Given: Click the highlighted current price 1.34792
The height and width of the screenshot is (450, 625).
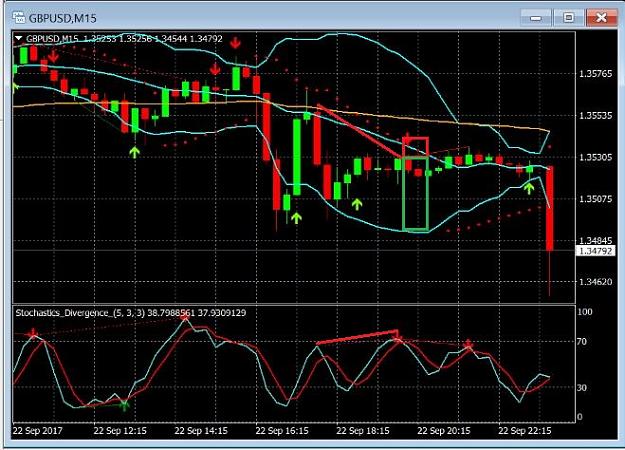Looking at the screenshot, I should tap(596, 251).
